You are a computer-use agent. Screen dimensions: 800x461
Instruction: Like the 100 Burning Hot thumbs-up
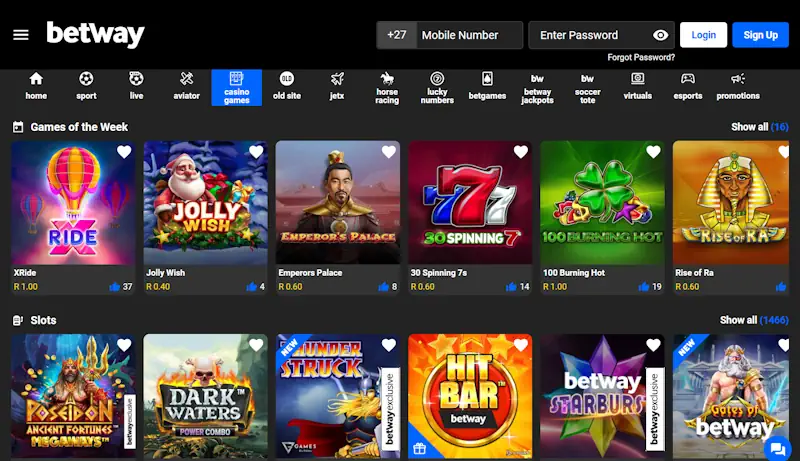[x=644, y=287]
